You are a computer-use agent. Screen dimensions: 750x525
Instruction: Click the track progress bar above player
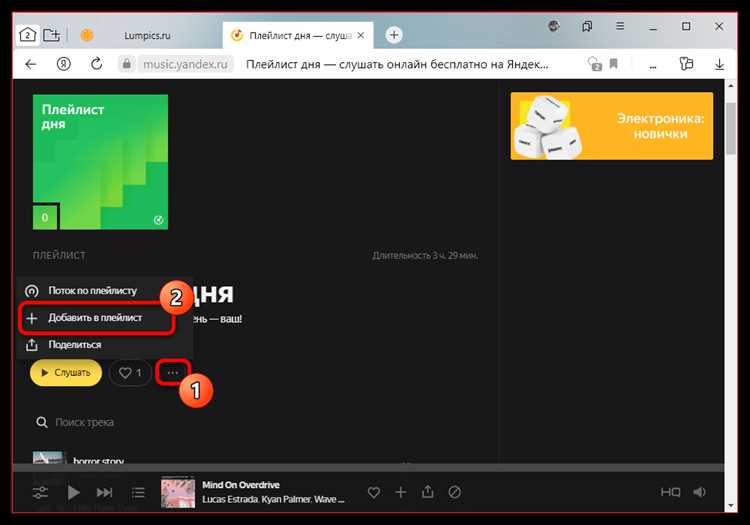(368, 468)
